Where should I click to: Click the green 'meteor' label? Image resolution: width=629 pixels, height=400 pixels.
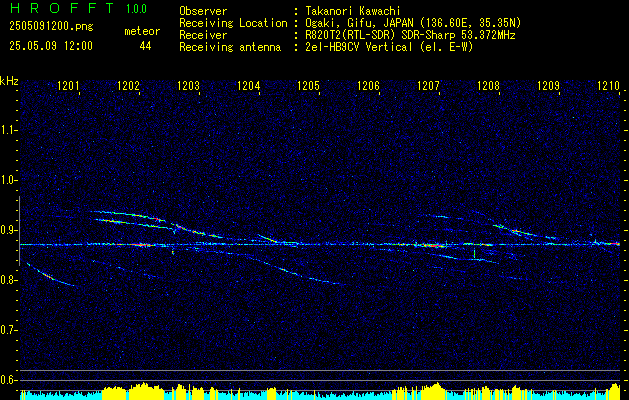pyautogui.click(x=142, y=31)
